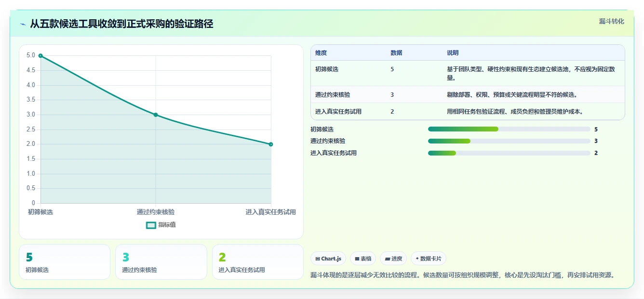Click the 通过约束核验 progress bar

point(509,141)
